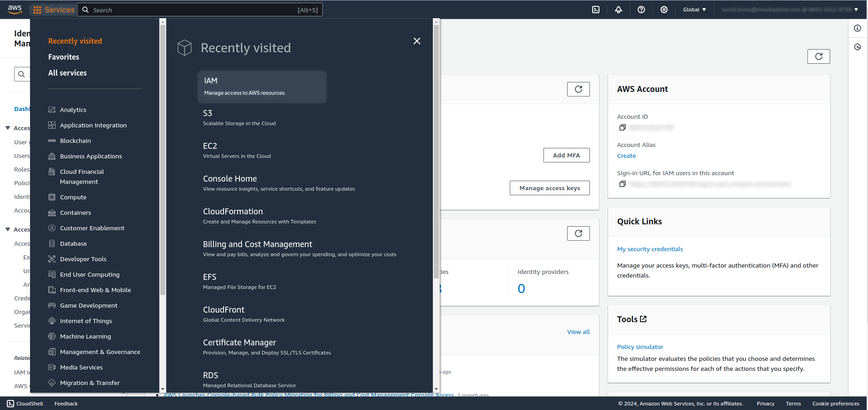Open the notifications bell

pyautogui.click(x=619, y=10)
